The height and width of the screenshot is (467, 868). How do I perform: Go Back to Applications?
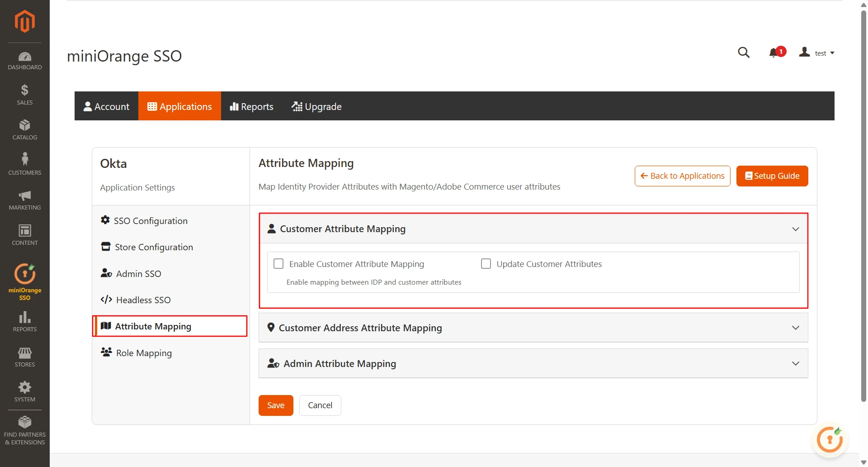pos(682,176)
